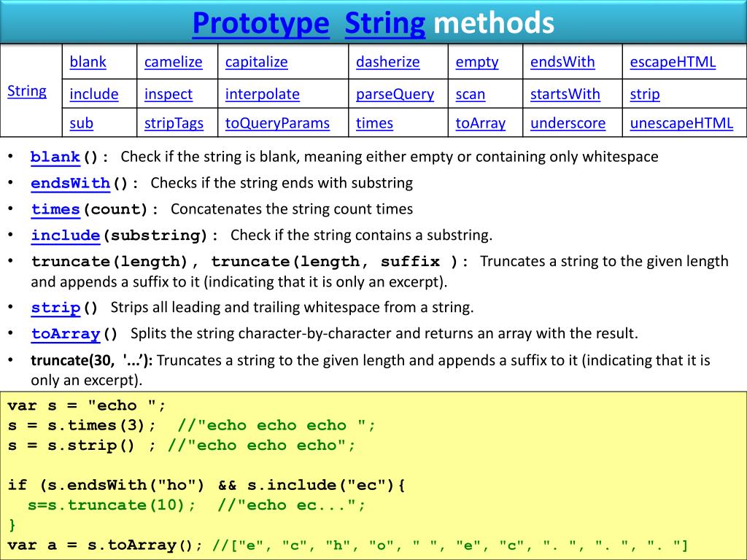Screen dimensions: 747x560
Task: Open the startsWith table link
Action: [565, 94]
